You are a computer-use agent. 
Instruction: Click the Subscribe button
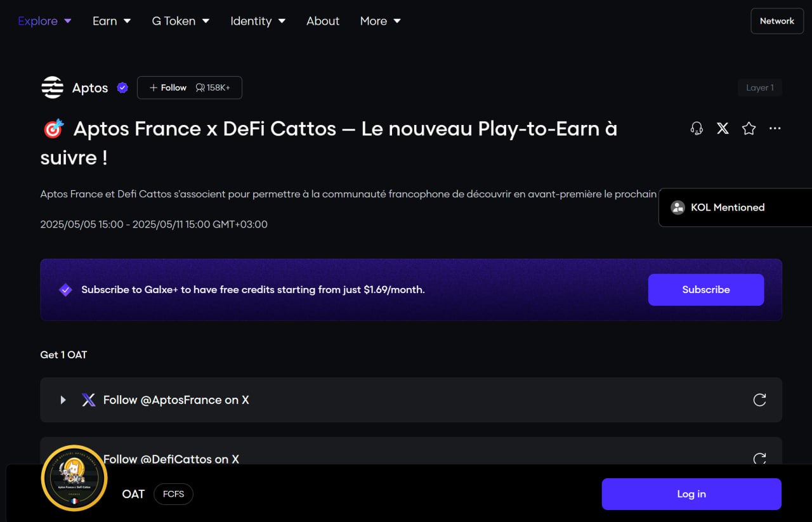pyautogui.click(x=706, y=290)
